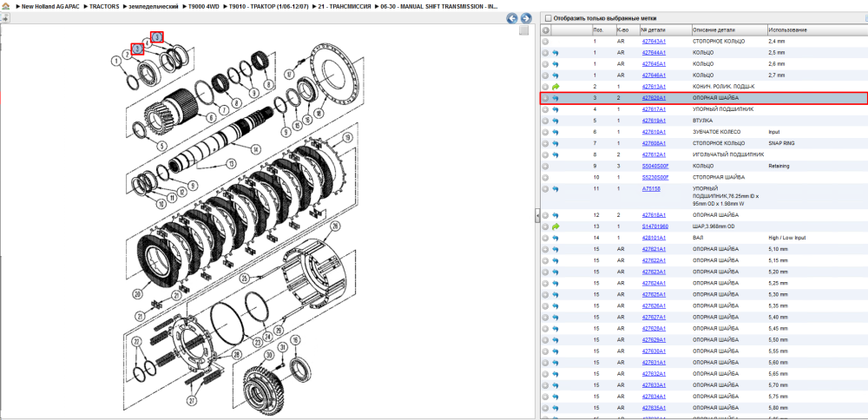The image size is (868, 420).
Task: Select 'ВТУЛКА' description cell
Action: [x=702, y=121]
